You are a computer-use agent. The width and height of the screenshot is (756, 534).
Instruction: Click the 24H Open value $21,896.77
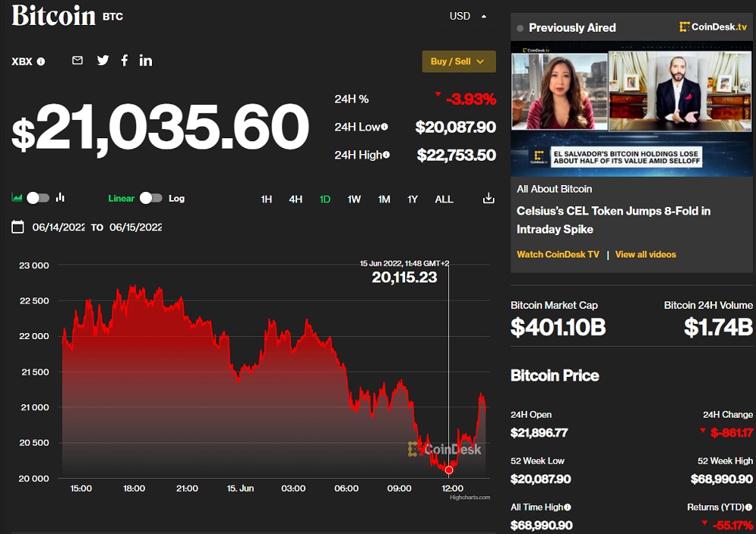click(539, 432)
